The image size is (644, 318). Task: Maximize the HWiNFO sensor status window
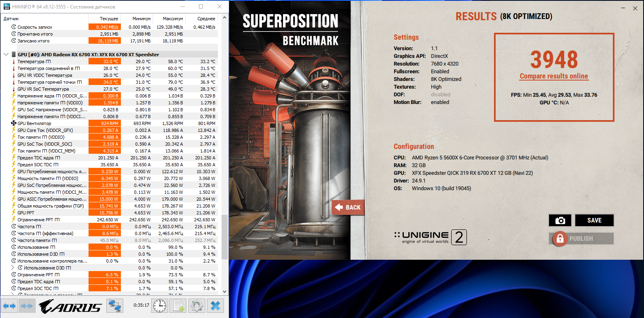201,6
